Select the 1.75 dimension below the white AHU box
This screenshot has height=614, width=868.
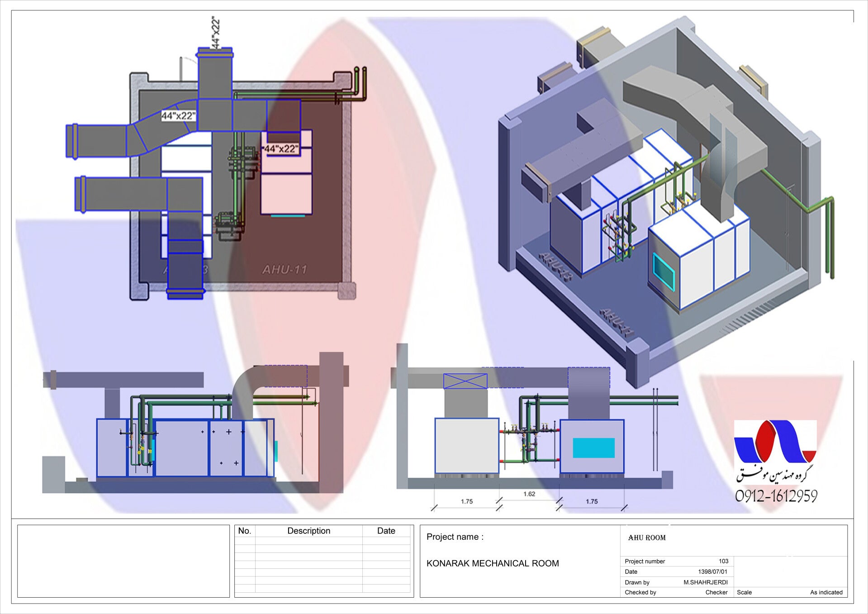(x=467, y=501)
